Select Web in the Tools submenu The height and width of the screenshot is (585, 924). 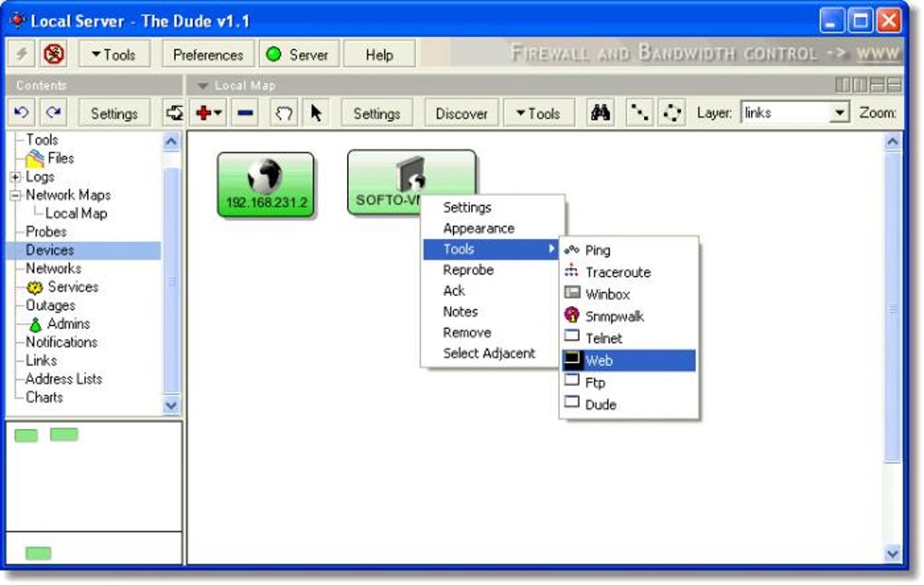(629, 360)
